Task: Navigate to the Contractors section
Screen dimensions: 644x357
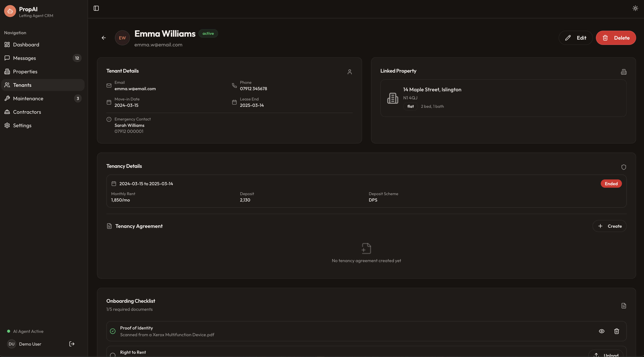Action: pos(27,112)
